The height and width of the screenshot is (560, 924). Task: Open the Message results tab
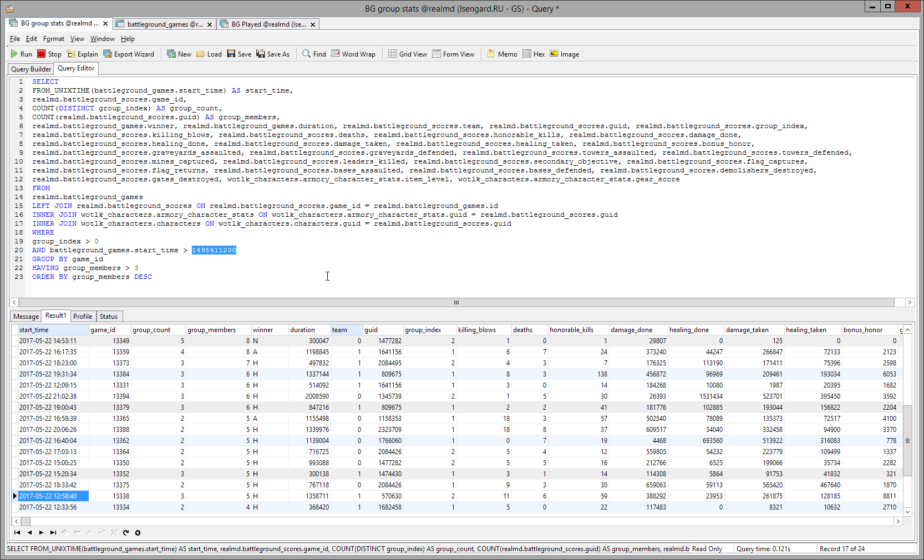click(26, 316)
